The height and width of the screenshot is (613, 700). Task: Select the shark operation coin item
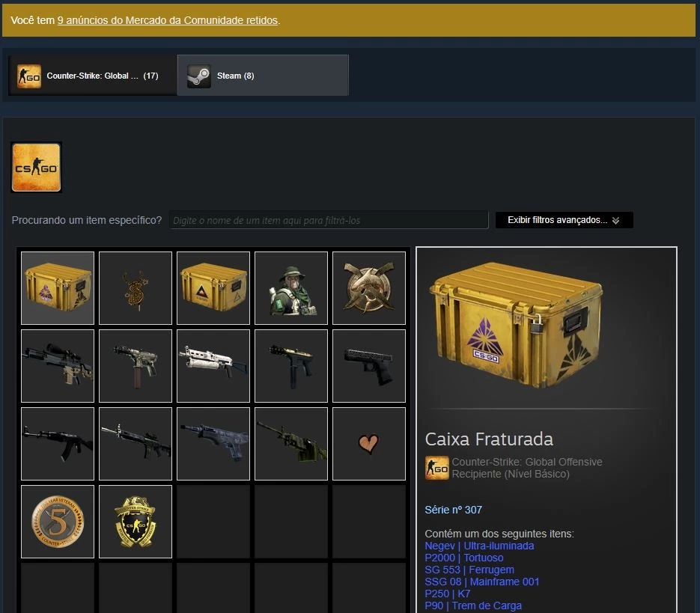click(369, 288)
